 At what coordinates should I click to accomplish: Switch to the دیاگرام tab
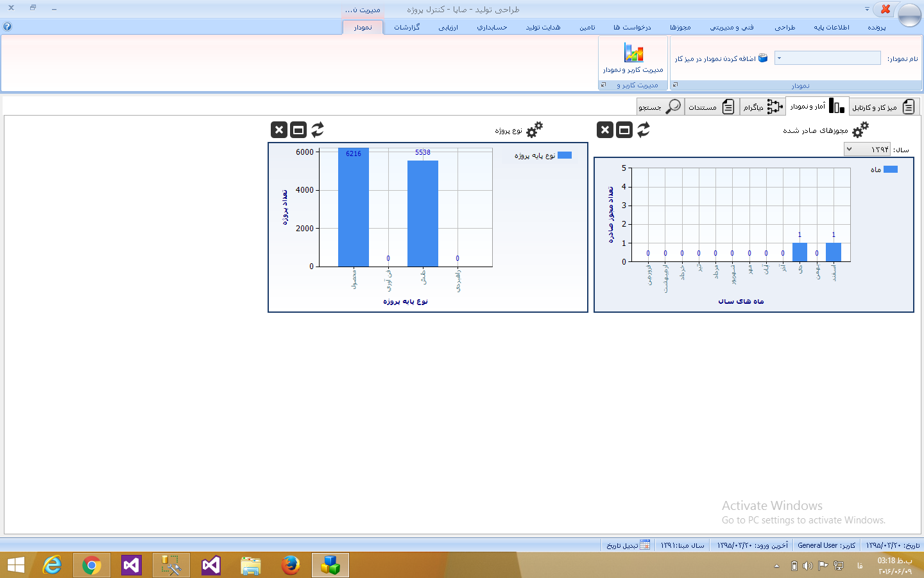coord(762,107)
